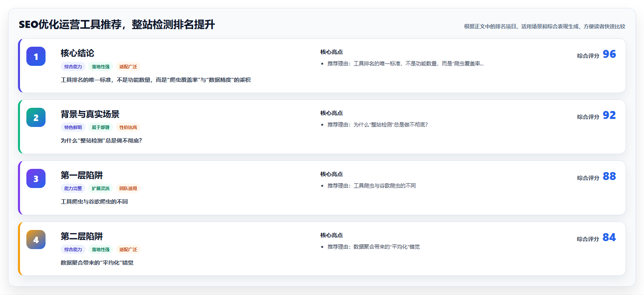Open the 背景与真实场景 card title
The height and width of the screenshot is (295, 644).
point(90,114)
